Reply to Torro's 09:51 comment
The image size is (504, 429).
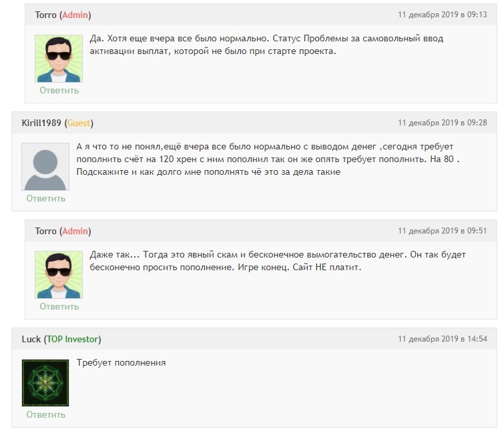[x=59, y=306]
